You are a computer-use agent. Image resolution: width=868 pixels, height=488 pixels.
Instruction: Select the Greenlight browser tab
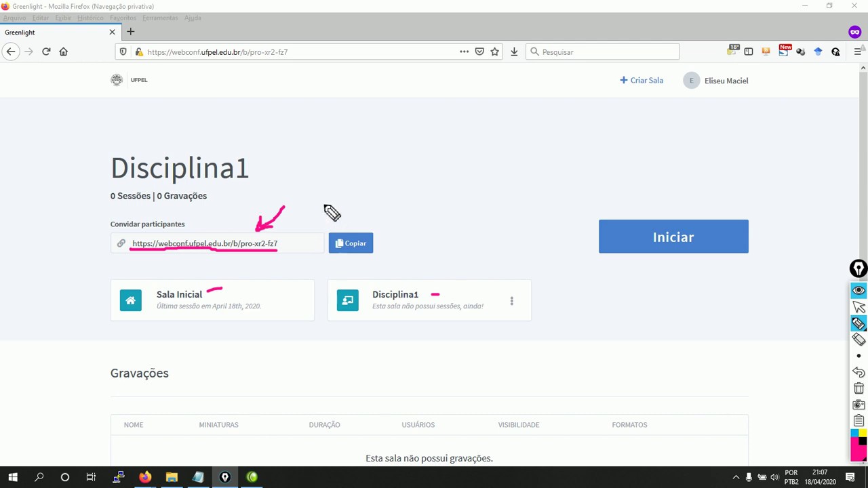pyautogui.click(x=61, y=32)
